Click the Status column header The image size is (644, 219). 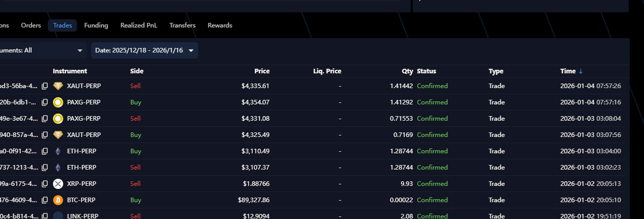tap(427, 71)
